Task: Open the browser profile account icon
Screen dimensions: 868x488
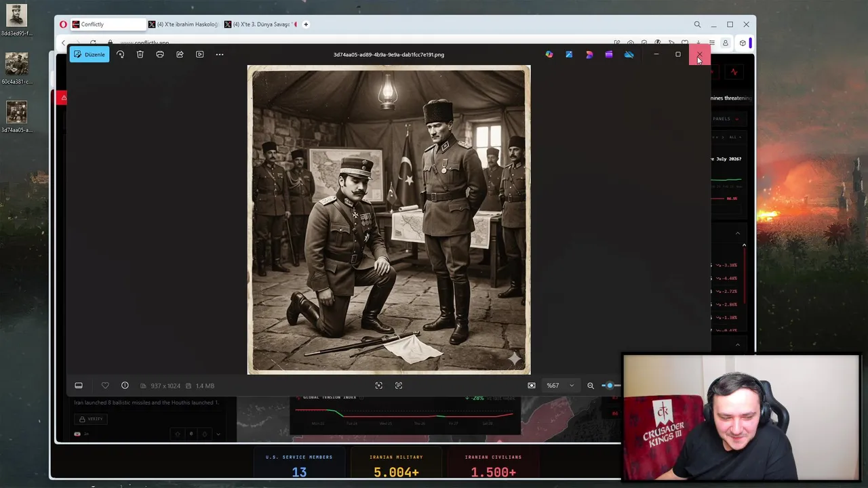Action: tap(725, 43)
